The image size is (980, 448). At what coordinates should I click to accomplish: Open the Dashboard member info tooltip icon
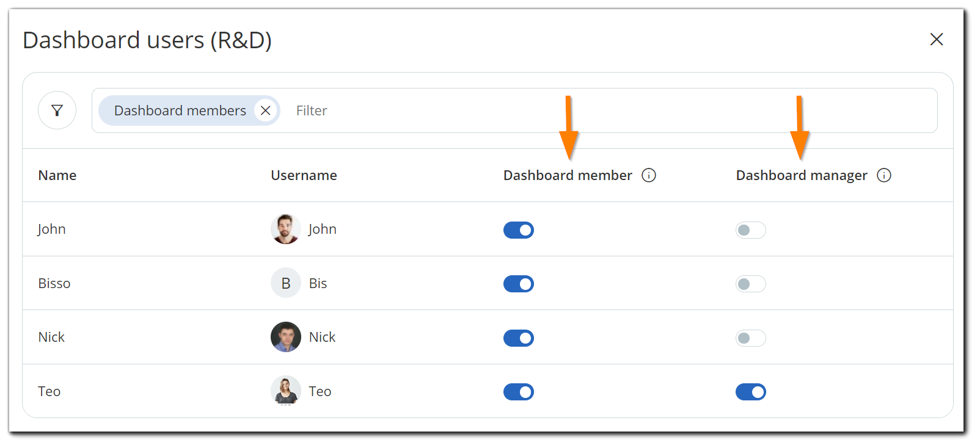tap(649, 175)
